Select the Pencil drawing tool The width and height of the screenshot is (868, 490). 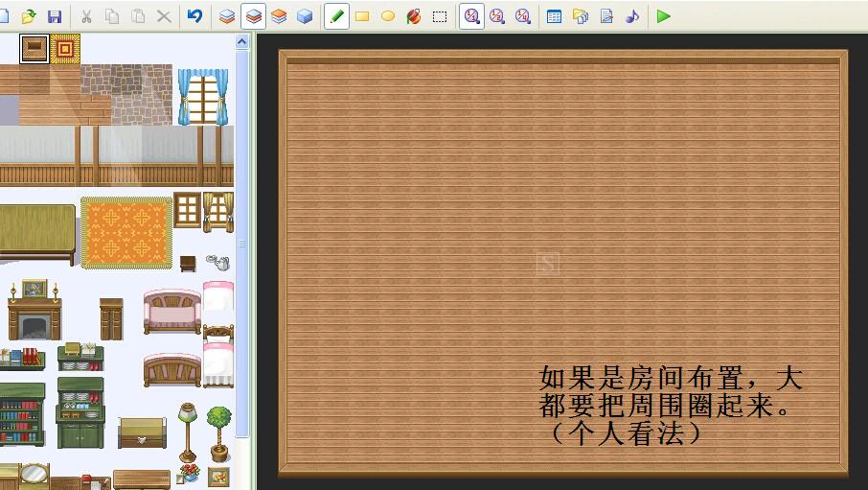pos(336,16)
